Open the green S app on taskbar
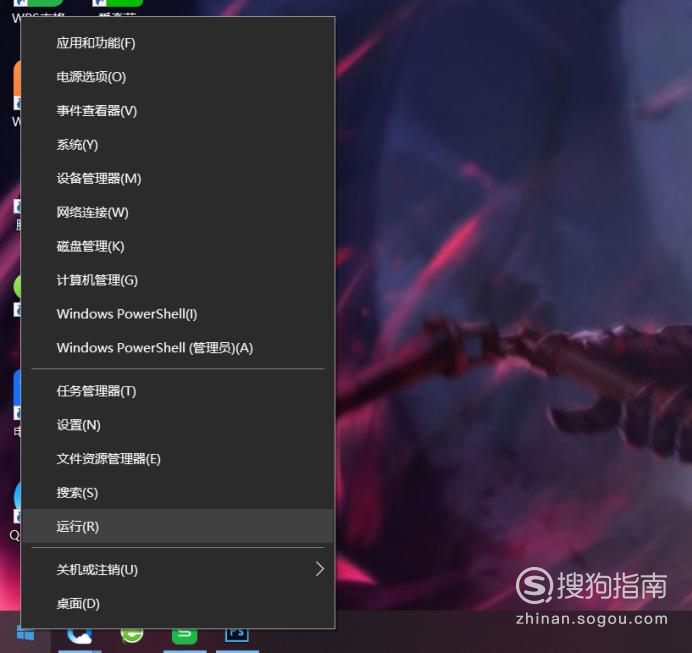Screen dimensions: 692x653 click(x=184, y=635)
